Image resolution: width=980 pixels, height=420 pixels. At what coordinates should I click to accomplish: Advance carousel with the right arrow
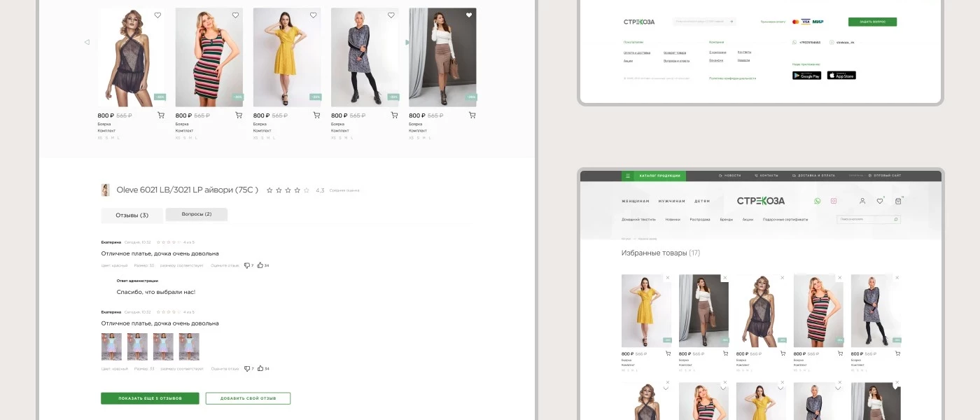[x=407, y=42]
